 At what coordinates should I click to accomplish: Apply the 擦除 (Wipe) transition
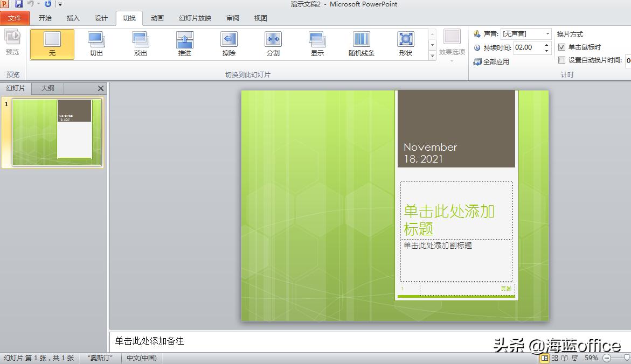(x=228, y=43)
